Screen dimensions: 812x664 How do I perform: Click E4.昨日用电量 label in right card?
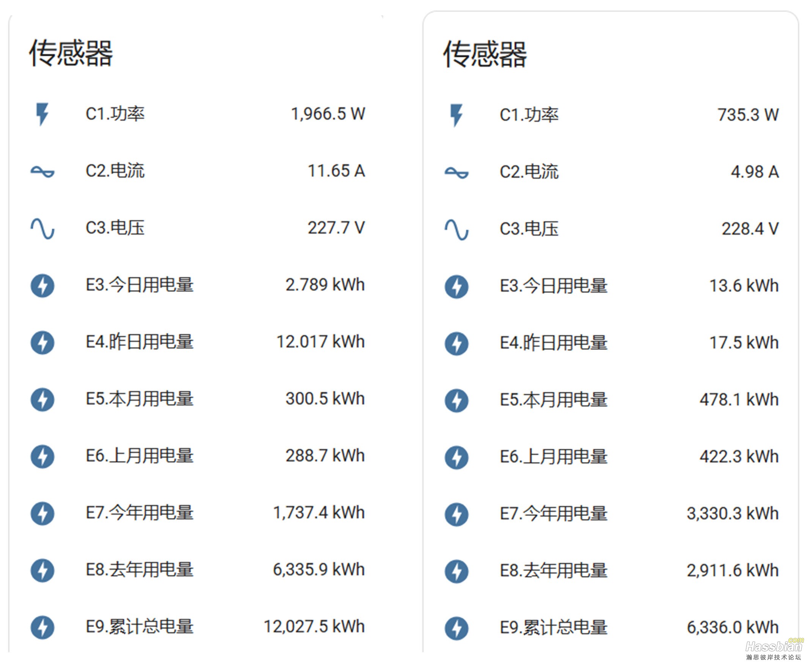pos(554,343)
